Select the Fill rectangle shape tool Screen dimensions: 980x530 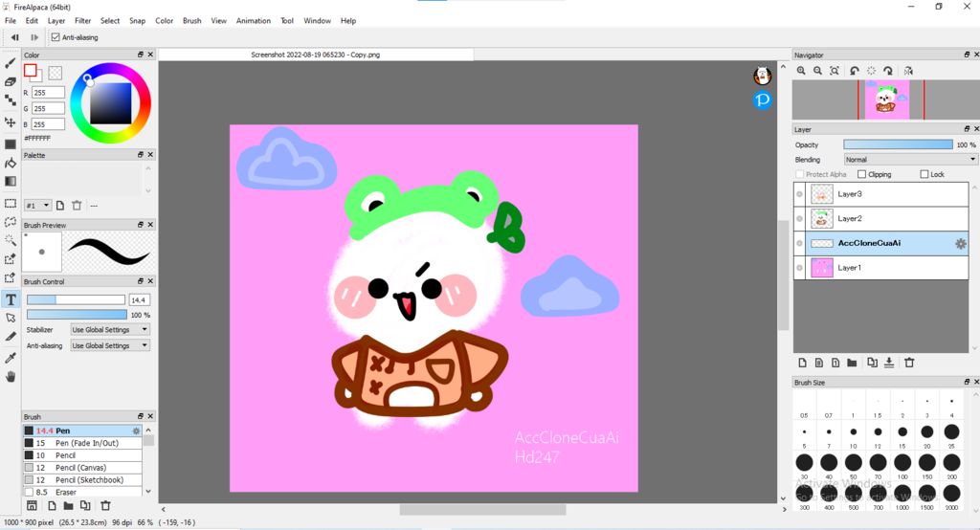(10, 144)
